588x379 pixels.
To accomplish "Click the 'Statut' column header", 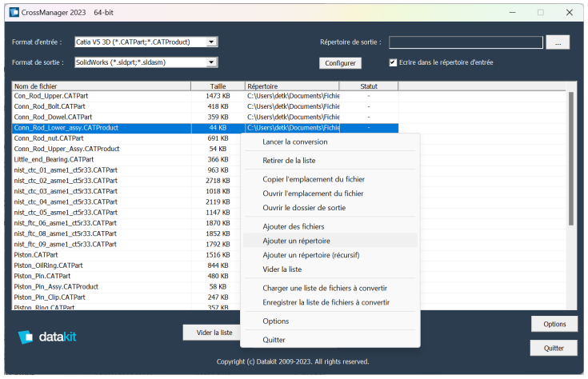I will pyautogui.click(x=369, y=86).
